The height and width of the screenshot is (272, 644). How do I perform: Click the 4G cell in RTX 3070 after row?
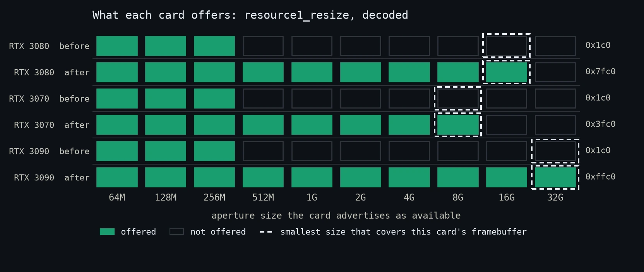pos(409,125)
